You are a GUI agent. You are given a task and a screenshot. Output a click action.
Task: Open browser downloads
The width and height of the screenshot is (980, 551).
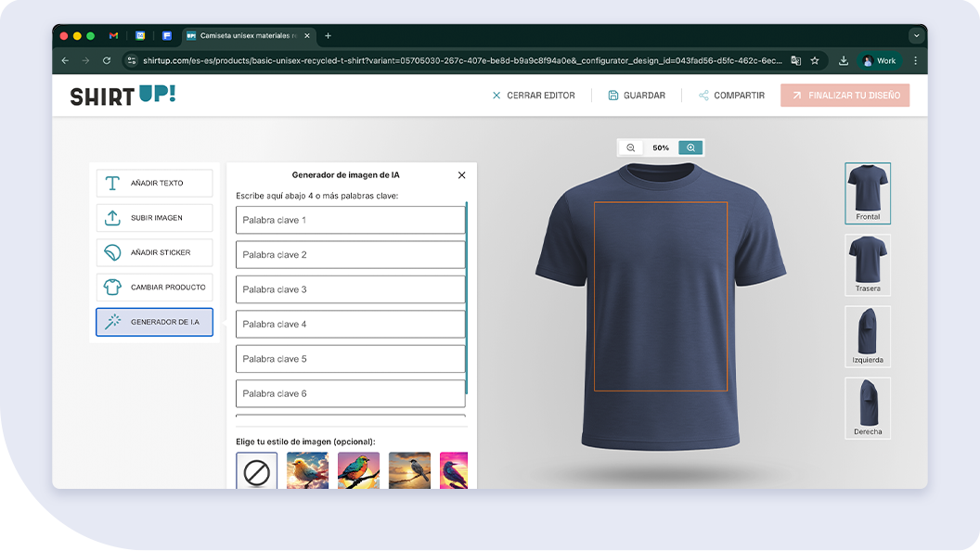click(844, 60)
